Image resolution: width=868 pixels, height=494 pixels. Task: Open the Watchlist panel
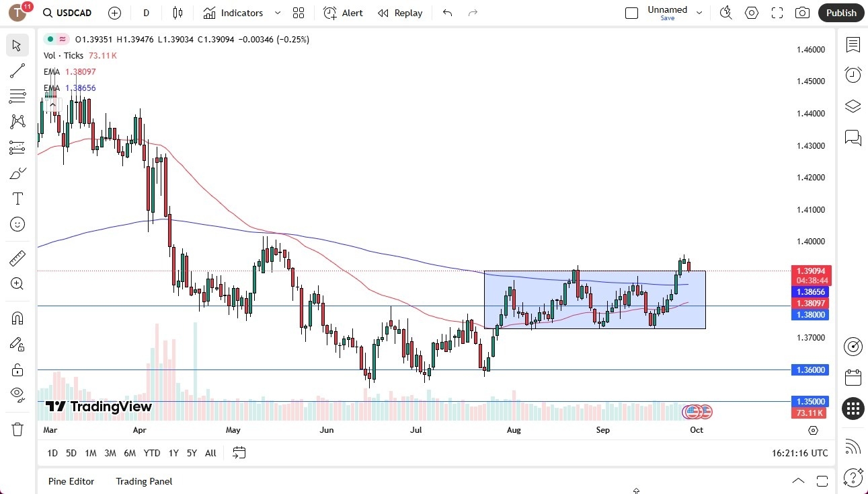point(852,45)
